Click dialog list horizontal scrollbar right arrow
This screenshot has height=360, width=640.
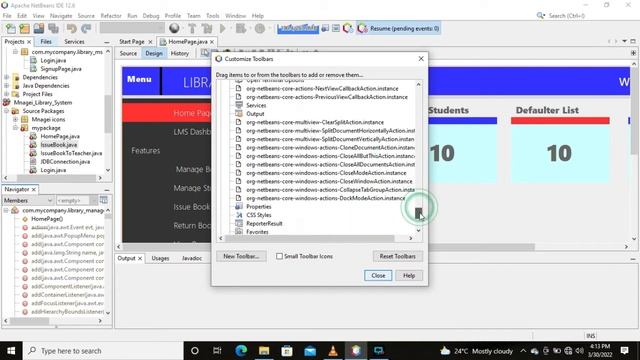[411, 238]
